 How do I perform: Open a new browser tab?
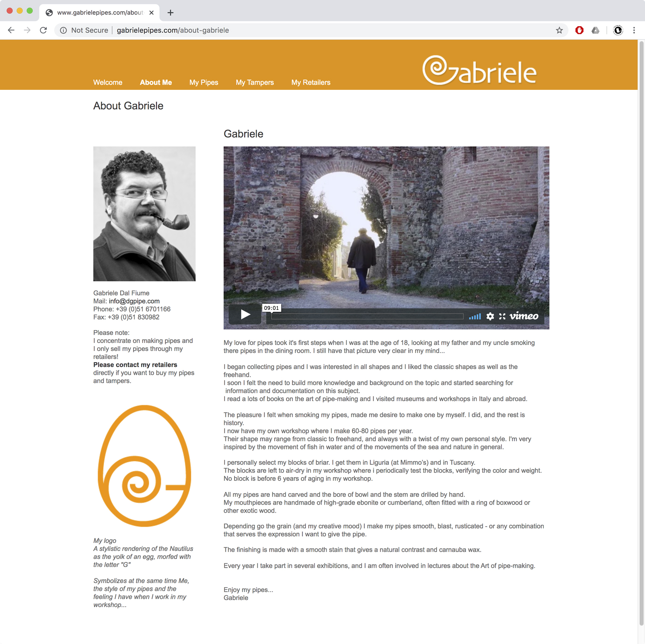click(171, 12)
